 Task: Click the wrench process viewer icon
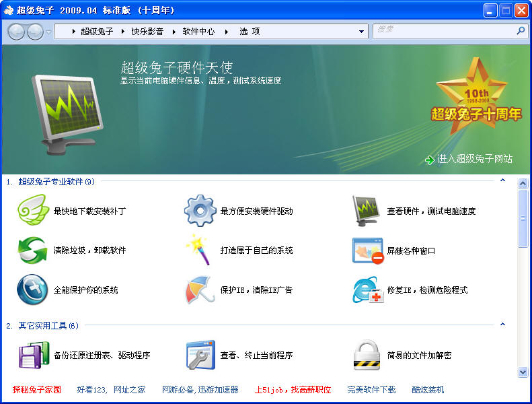(200, 355)
